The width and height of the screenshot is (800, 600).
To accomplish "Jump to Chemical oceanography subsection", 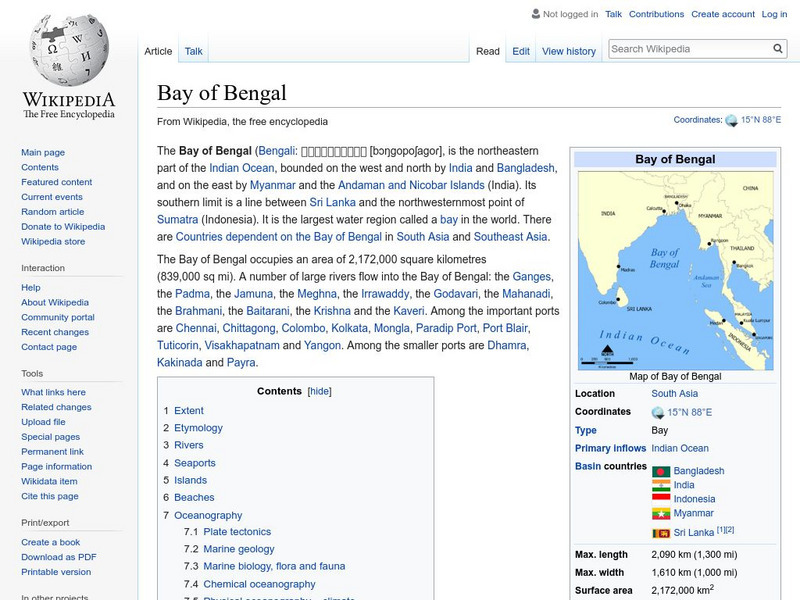I will (259, 584).
